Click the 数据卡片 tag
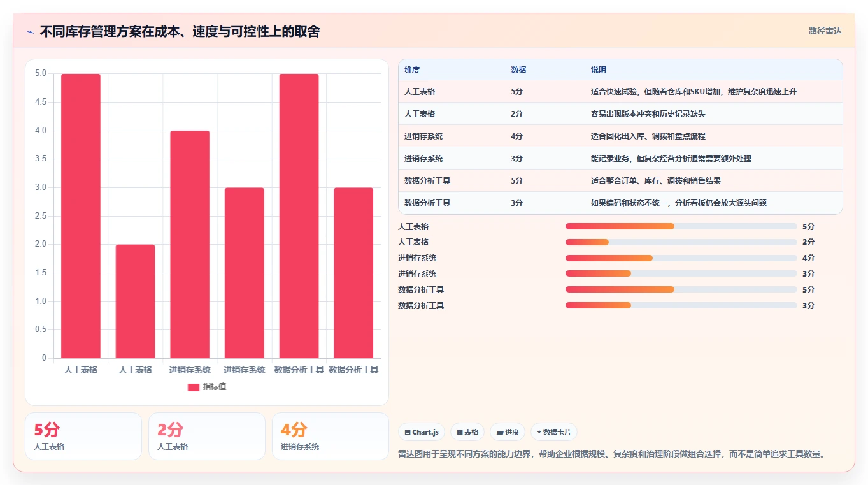The height and width of the screenshot is (485, 868). click(554, 432)
